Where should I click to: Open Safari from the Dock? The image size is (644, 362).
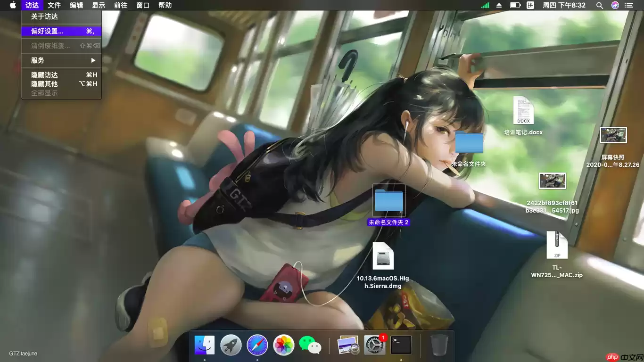(257, 345)
